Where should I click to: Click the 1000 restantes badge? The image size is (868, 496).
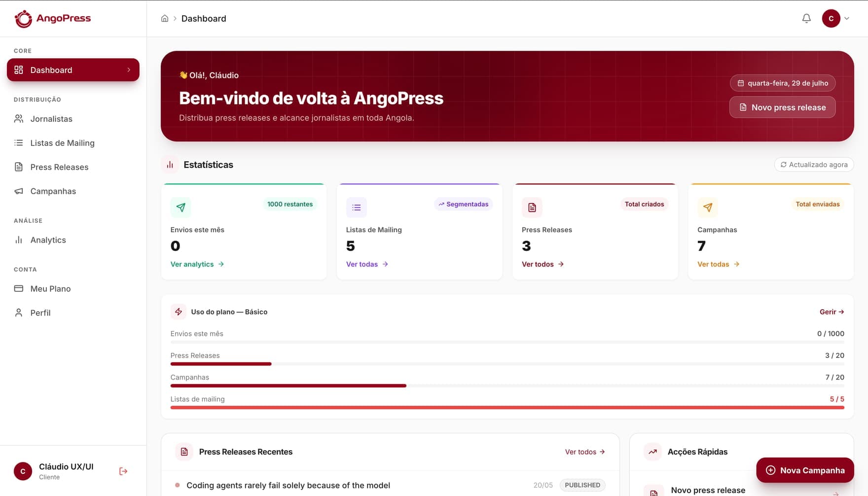[x=290, y=204]
